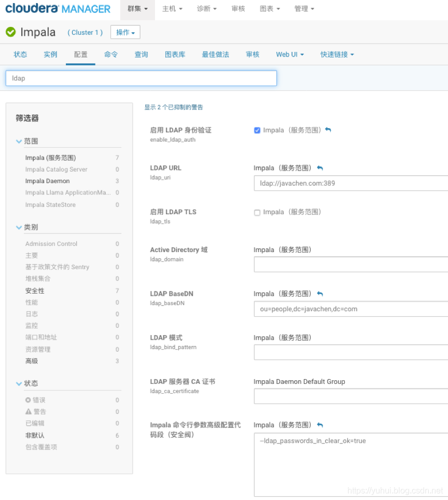Switch to the 查询 tab

141,54
